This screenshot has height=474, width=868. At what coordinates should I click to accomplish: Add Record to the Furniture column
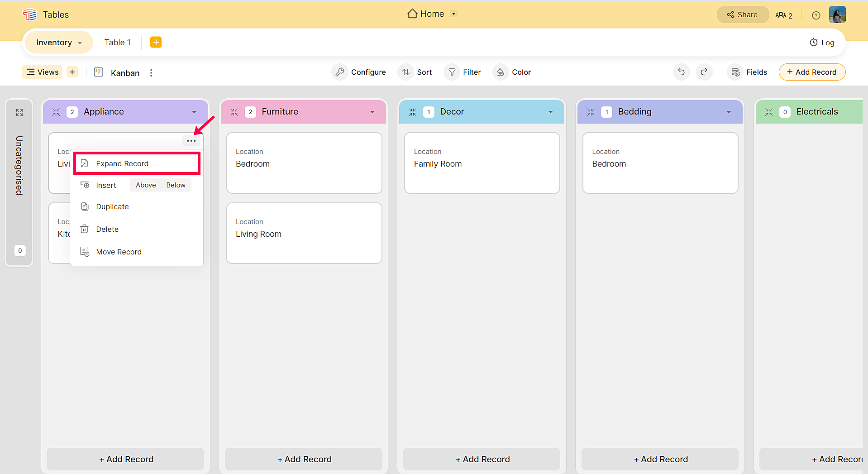[304, 459]
